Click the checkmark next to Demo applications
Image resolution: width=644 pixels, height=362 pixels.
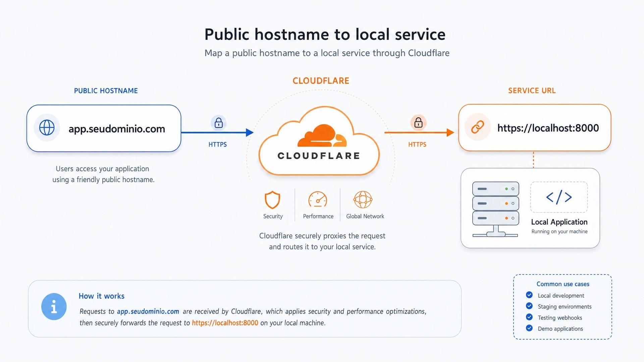click(529, 328)
